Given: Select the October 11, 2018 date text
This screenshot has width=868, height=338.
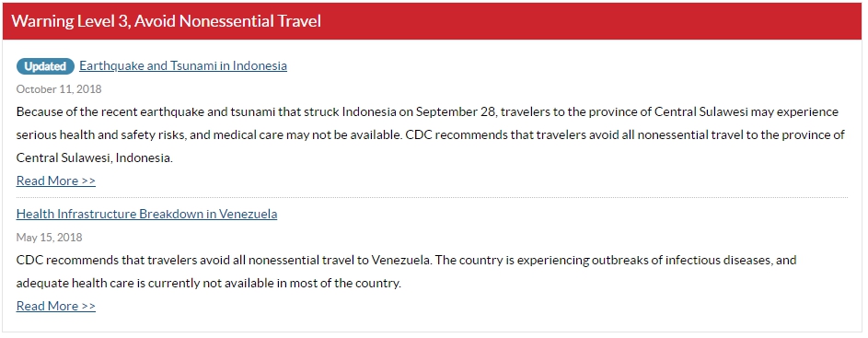Looking at the screenshot, I should pos(59,89).
